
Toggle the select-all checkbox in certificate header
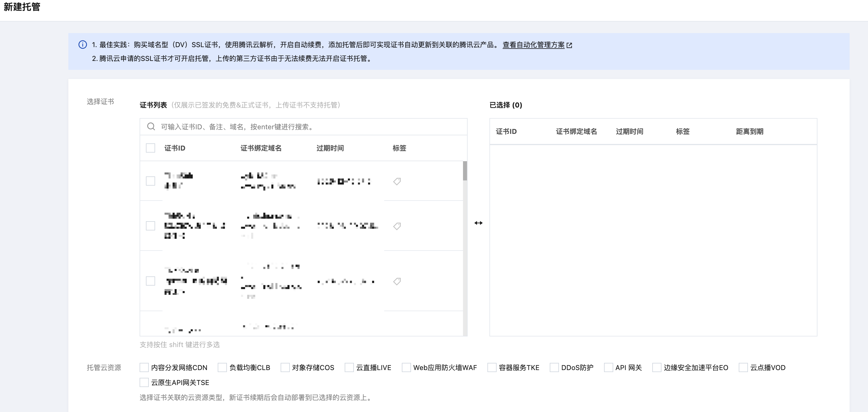150,148
